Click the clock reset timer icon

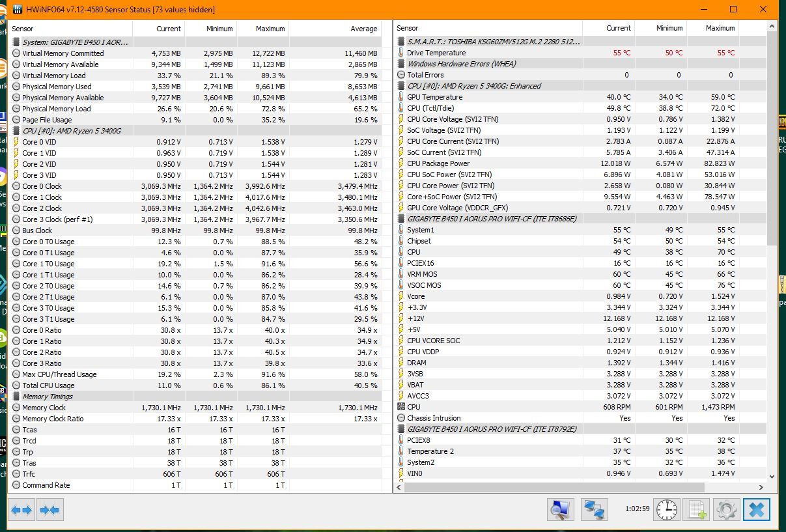(x=666, y=510)
